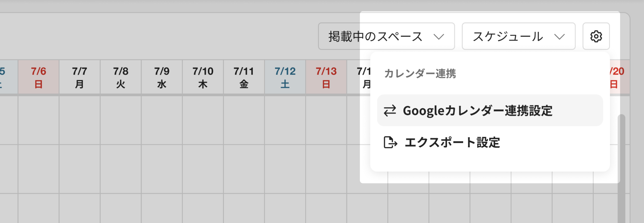Screen dimensions: 644x223
Task: Open the 掲載中のスペース dropdown
Action: pyautogui.click(x=386, y=36)
